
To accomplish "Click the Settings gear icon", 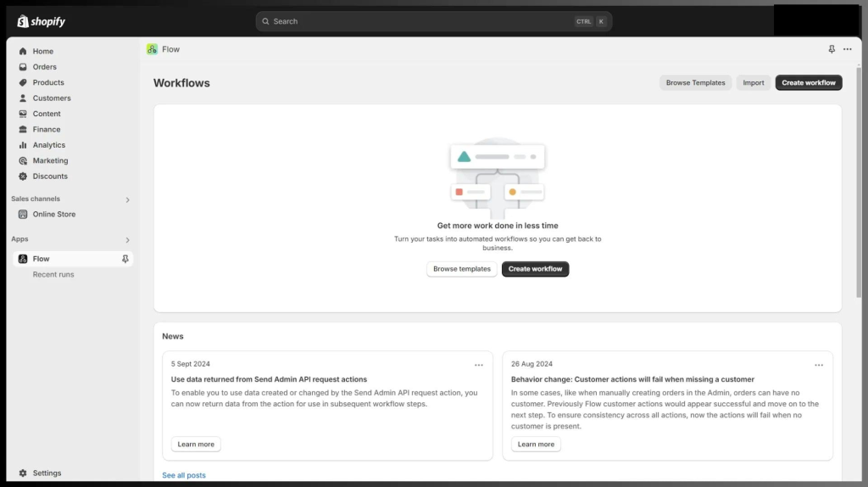I will (x=23, y=473).
